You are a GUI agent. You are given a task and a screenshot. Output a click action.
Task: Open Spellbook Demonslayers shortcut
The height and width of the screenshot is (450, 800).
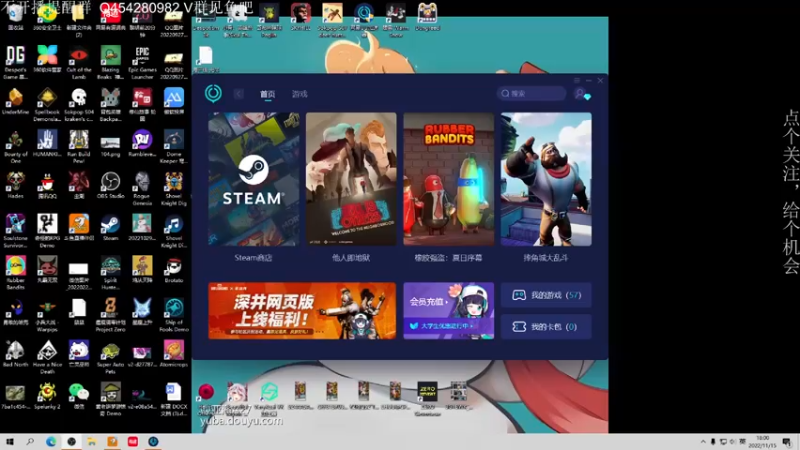pyautogui.click(x=47, y=105)
